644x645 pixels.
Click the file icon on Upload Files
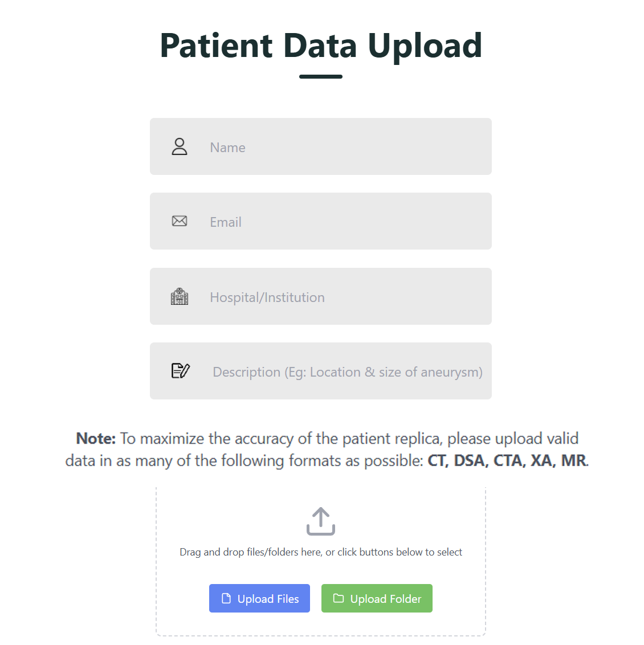coord(226,598)
